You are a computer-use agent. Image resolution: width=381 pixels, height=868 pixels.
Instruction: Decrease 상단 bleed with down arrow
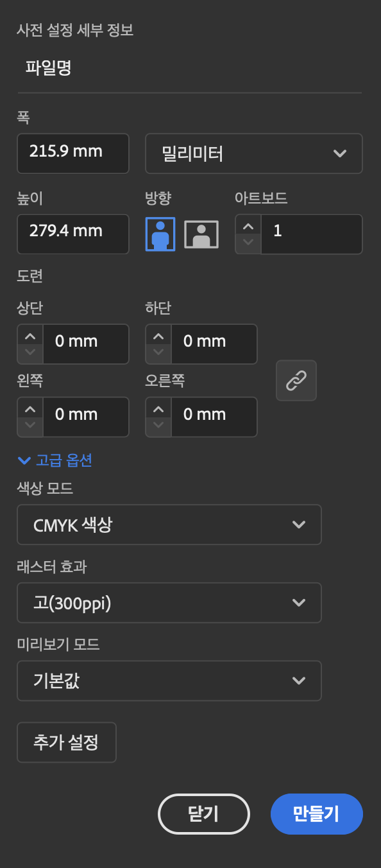point(30,354)
